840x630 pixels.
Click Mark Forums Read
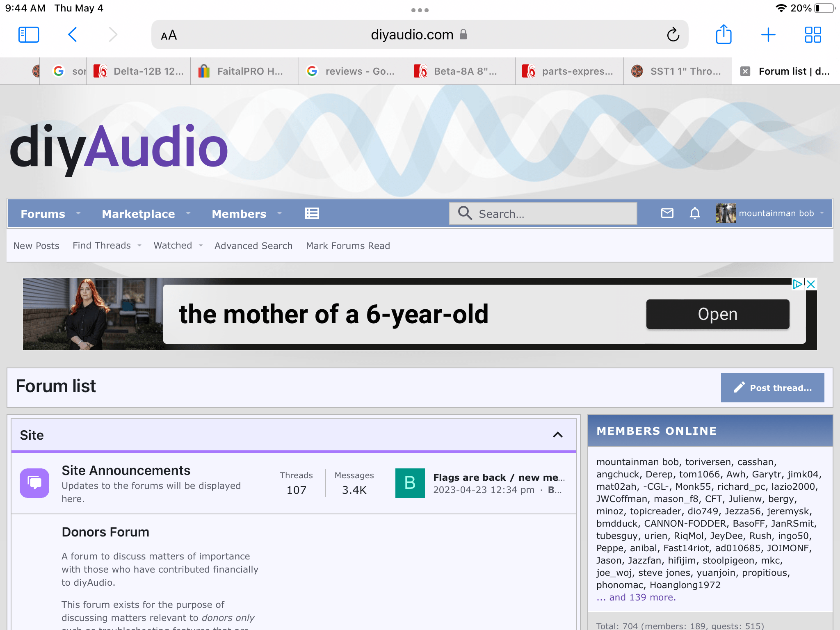point(348,246)
